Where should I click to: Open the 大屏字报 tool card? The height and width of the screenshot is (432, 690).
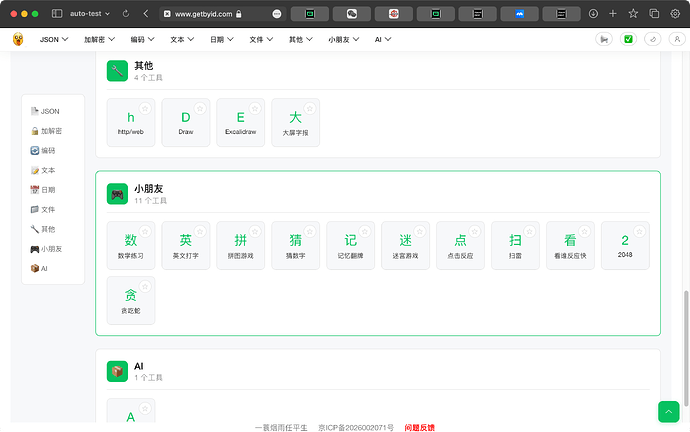(296, 122)
